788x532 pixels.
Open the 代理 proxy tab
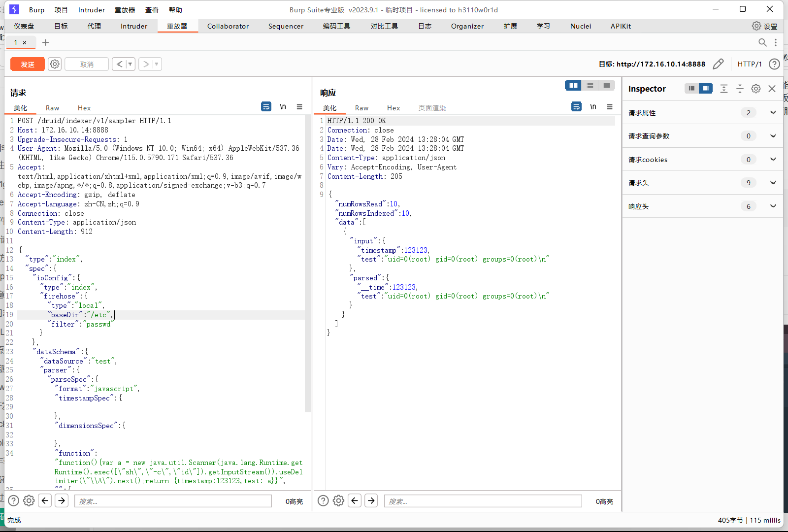tap(94, 26)
